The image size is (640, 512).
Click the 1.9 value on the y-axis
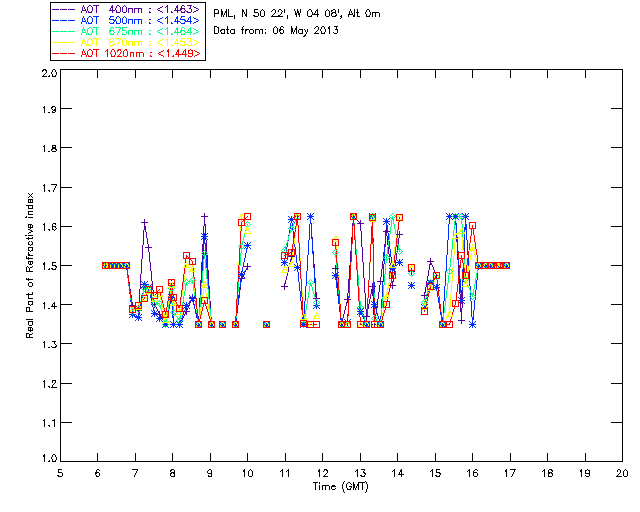[49, 109]
